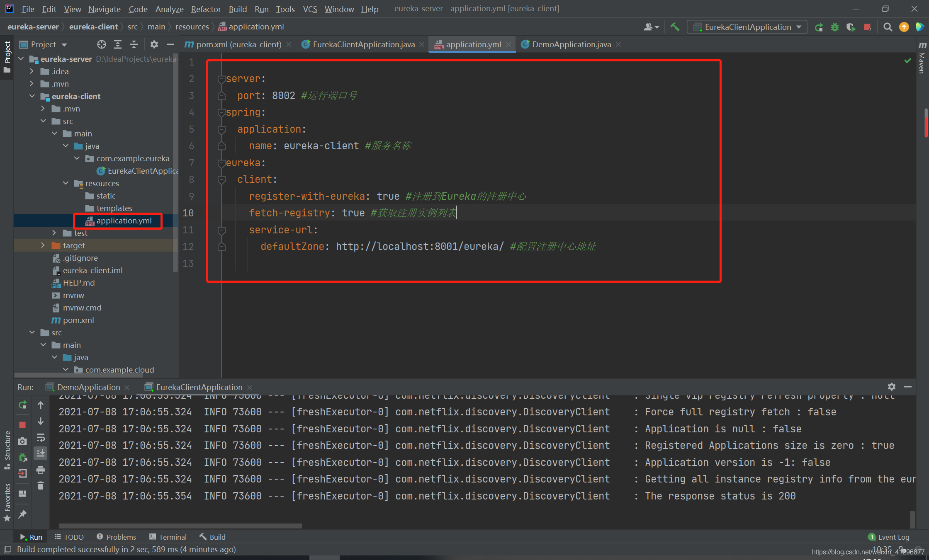Collapse the resources folder

coord(66,183)
